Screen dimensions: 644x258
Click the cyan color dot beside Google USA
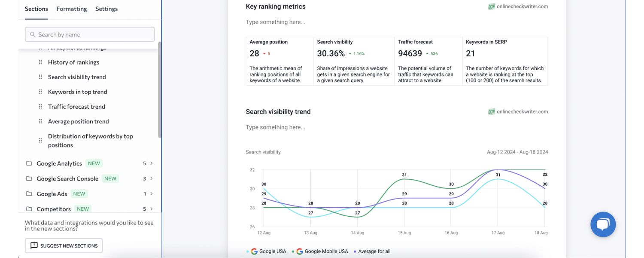coord(247,251)
